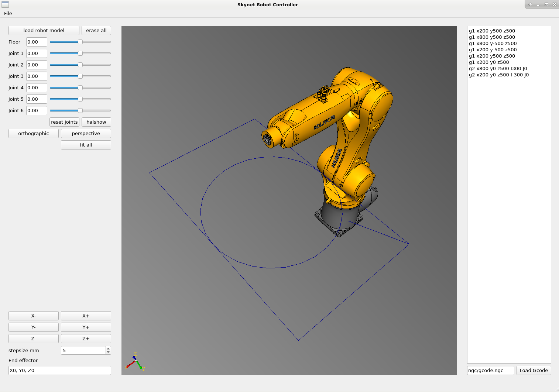This screenshot has height=392, width=559.
Task: Maximize the Skynet Robot Controller window
Action: [x=546, y=4]
